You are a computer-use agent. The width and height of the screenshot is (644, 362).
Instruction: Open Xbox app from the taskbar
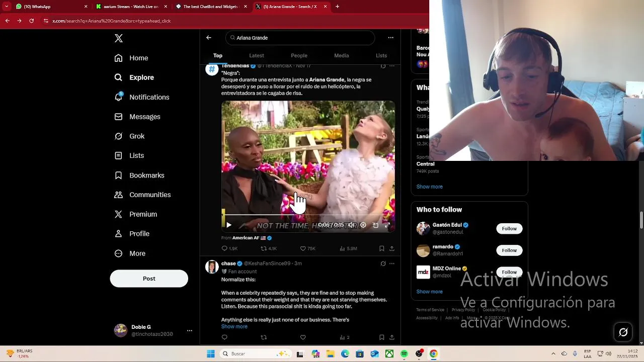tap(389, 354)
